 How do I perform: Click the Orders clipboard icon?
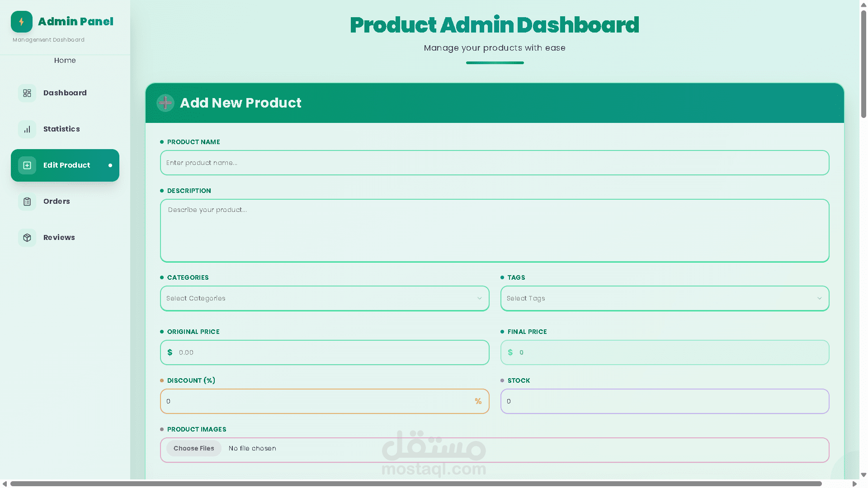tap(27, 202)
